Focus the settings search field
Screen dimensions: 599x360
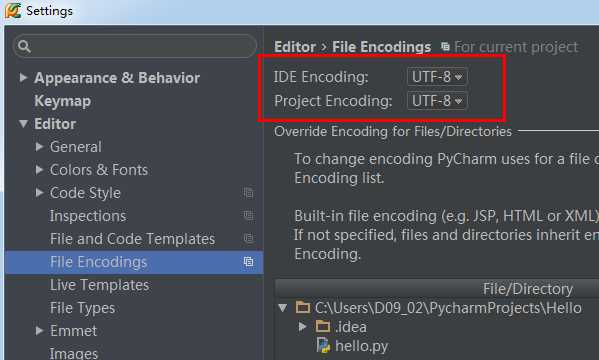pos(134,46)
